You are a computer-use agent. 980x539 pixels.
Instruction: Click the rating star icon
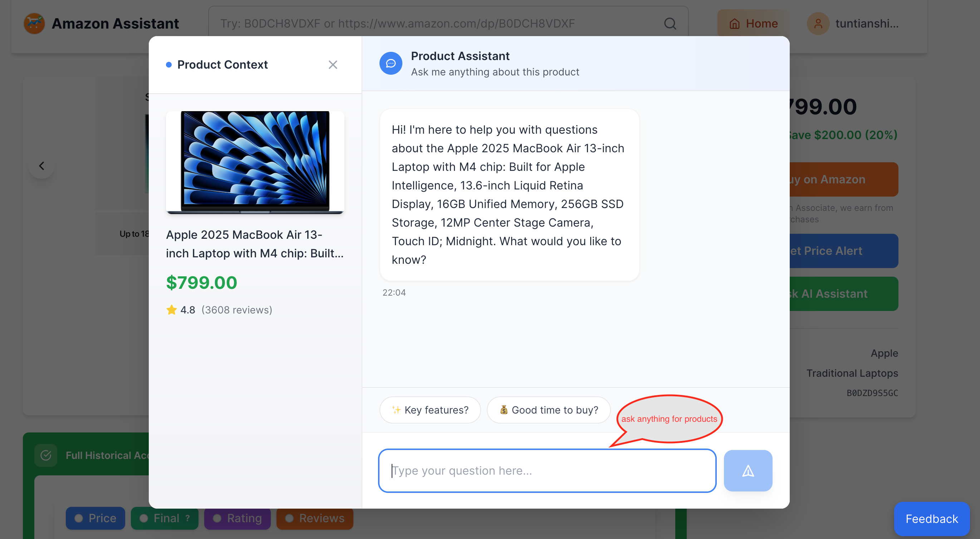click(172, 310)
